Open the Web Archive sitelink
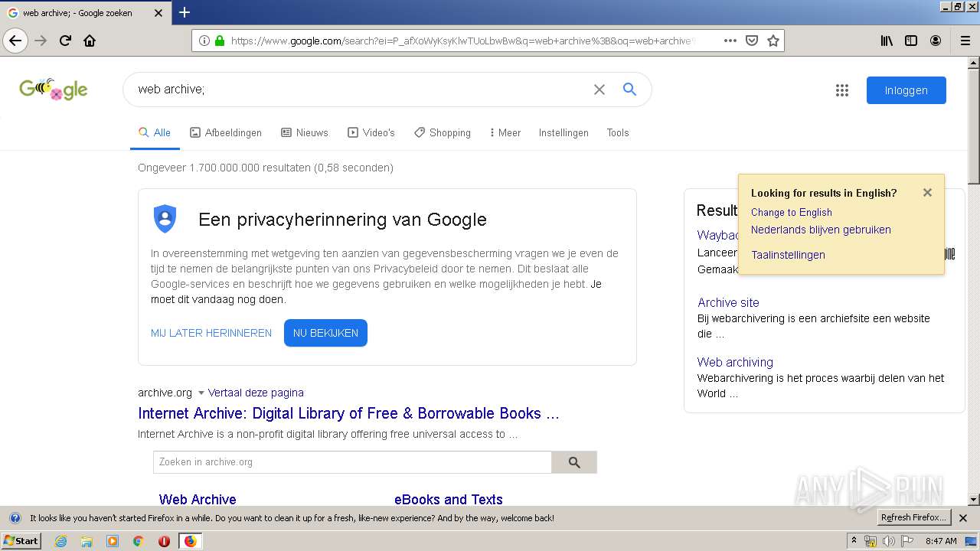The width and height of the screenshot is (980, 551). [198, 499]
